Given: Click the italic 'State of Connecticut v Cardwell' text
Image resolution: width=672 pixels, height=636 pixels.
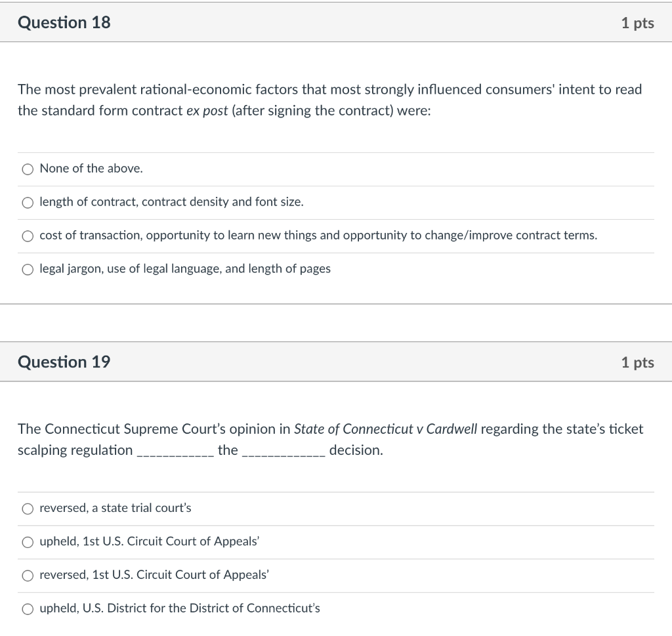Looking at the screenshot, I should coord(385,429).
